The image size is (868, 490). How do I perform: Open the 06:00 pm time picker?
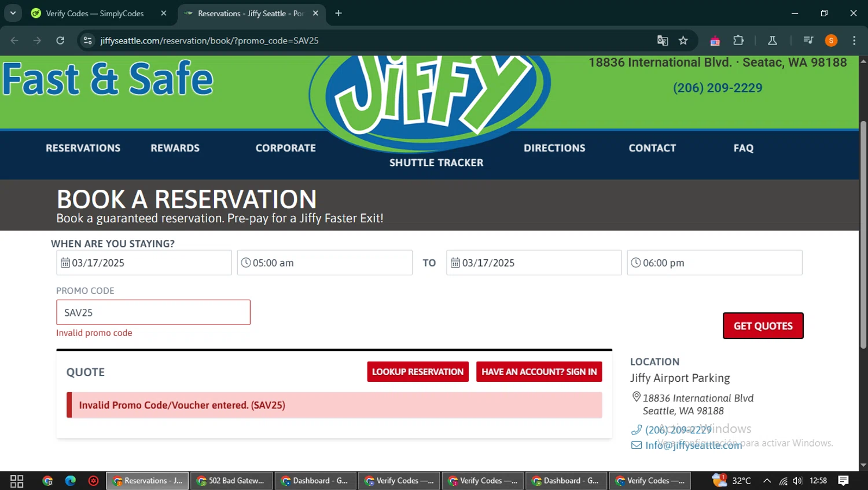point(715,263)
